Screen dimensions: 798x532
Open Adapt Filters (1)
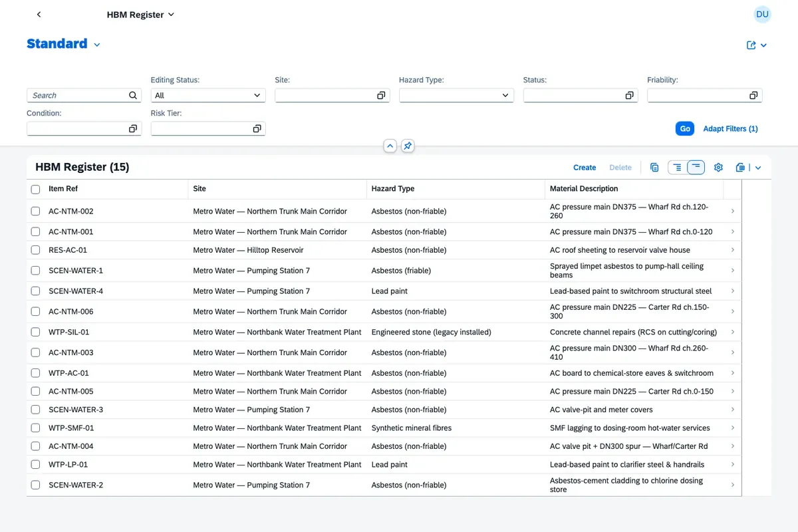click(730, 128)
